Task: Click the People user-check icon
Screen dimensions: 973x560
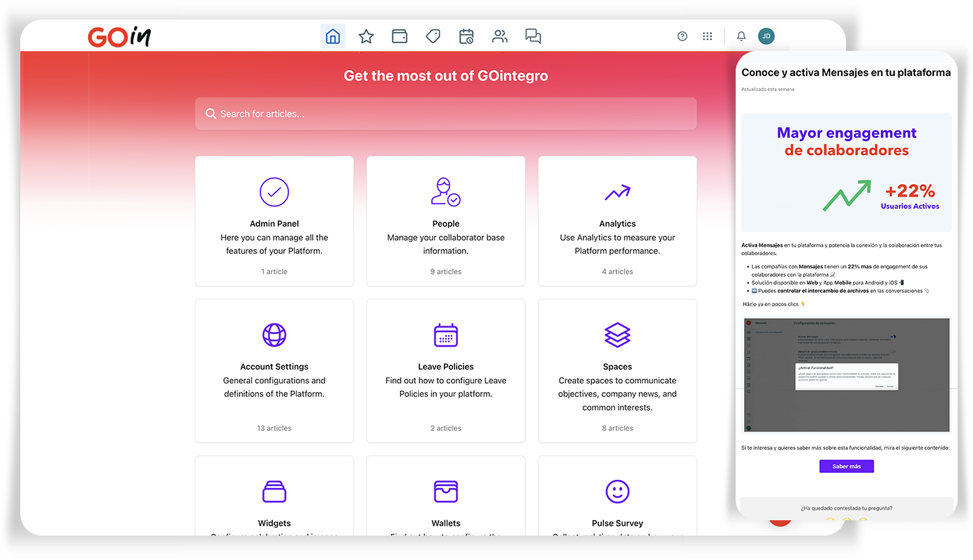Action: coord(446,192)
